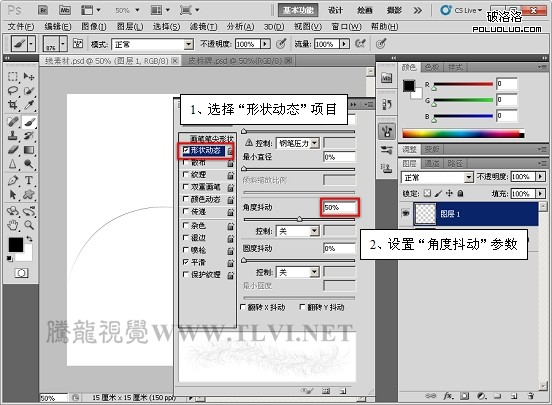
Task: Click the foreground color swatch in toolbox
Action: point(15,244)
